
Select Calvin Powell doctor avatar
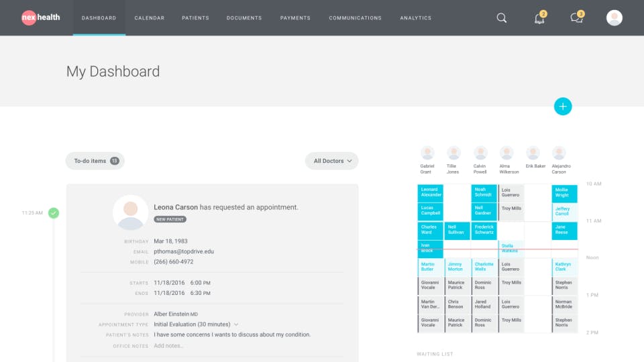(480, 153)
